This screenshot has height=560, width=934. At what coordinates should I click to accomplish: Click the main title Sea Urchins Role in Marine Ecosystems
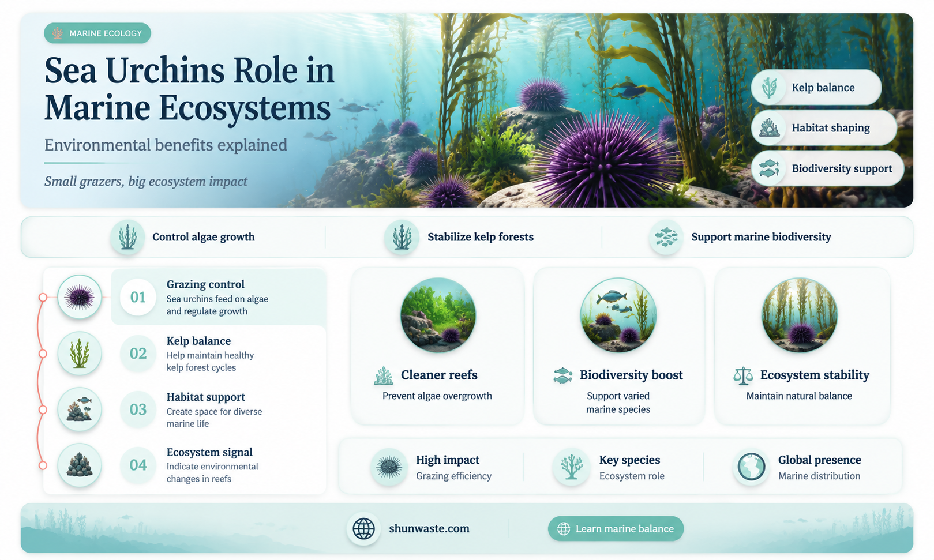(x=189, y=89)
